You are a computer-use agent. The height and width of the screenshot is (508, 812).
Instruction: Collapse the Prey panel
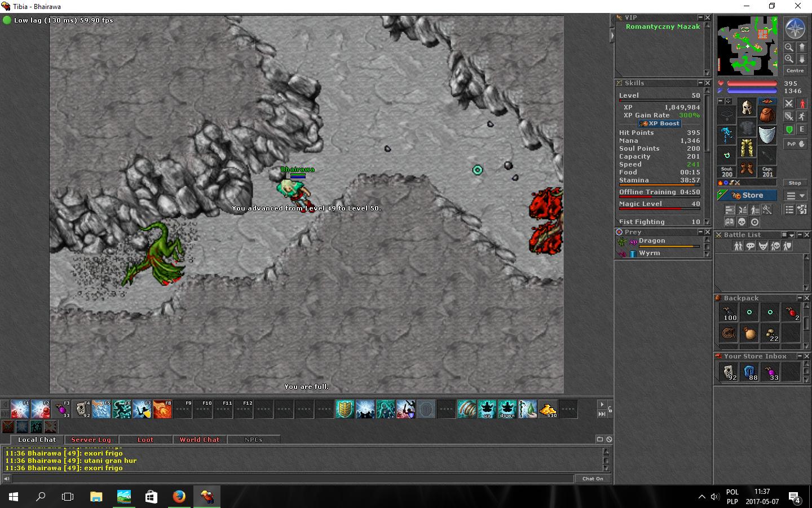[x=700, y=232]
